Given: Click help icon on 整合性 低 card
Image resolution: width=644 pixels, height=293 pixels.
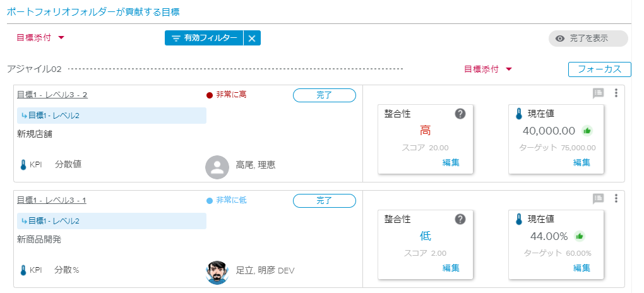Looking at the screenshot, I should click(x=460, y=219).
